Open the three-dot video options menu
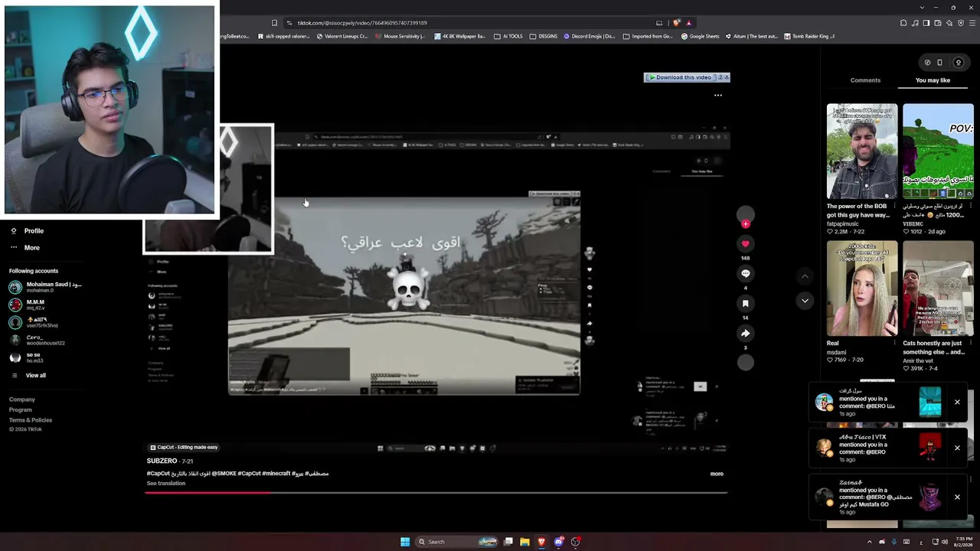The image size is (980, 551). [718, 96]
